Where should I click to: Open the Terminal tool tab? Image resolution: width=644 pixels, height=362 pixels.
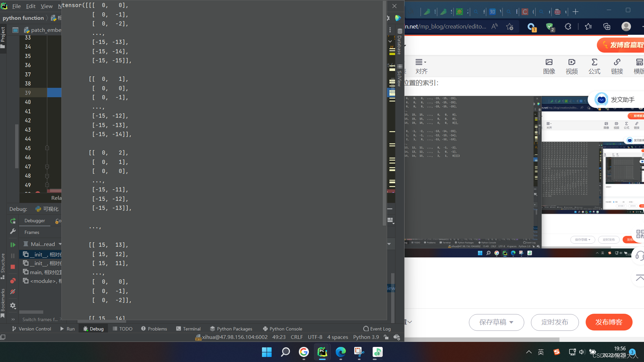click(188, 329)
